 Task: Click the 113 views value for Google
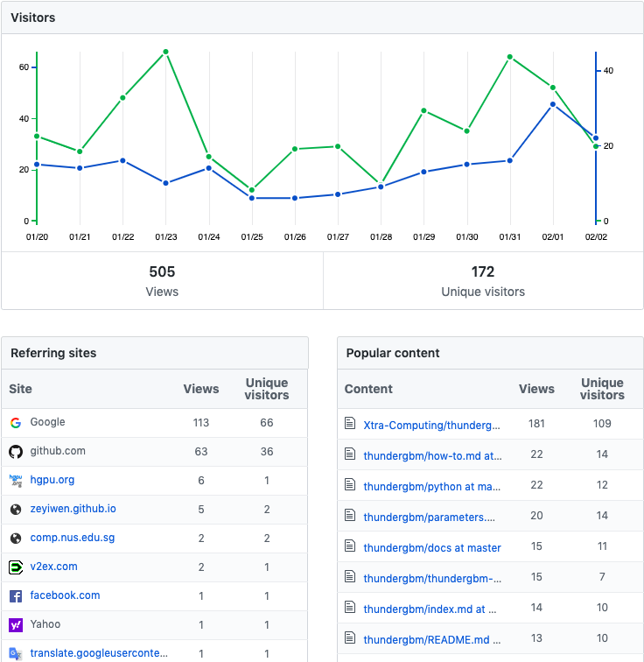coord(201,423)
